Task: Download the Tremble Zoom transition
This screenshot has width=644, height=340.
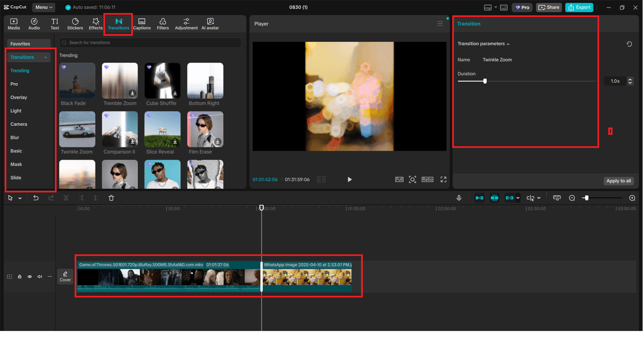Action: (132, 93)
